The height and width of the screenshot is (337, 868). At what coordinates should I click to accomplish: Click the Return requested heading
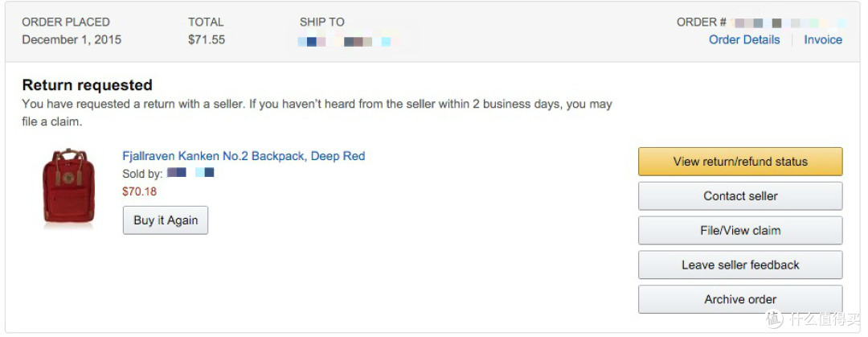pyautogui.click(x=87, y=84)
